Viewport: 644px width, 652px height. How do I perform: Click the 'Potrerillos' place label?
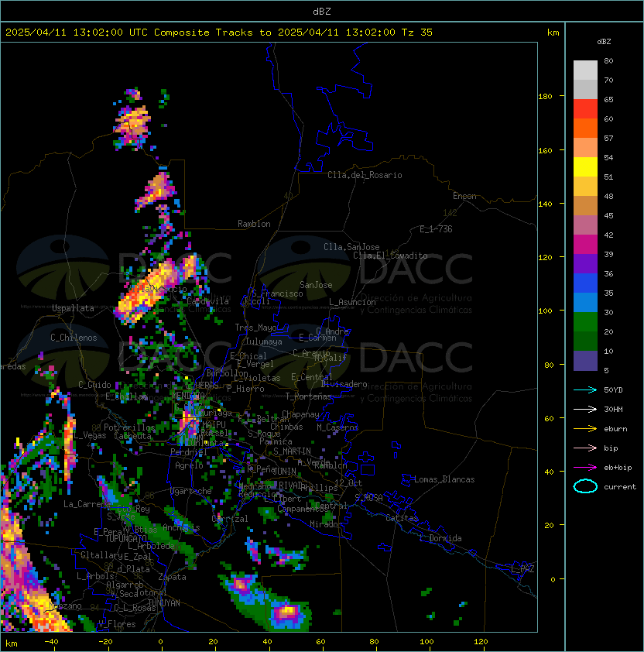[129, 427]
